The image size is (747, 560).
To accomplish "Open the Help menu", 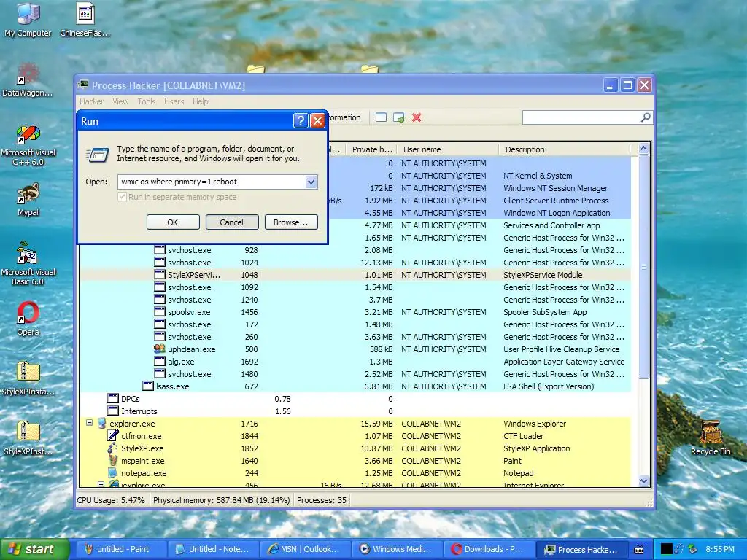I will [200, 101].
